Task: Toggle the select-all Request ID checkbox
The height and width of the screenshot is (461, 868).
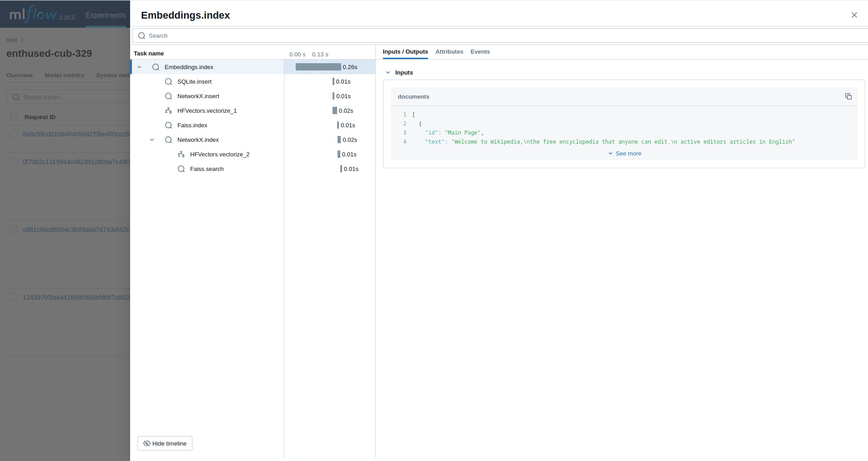Action: pos(14,117)
